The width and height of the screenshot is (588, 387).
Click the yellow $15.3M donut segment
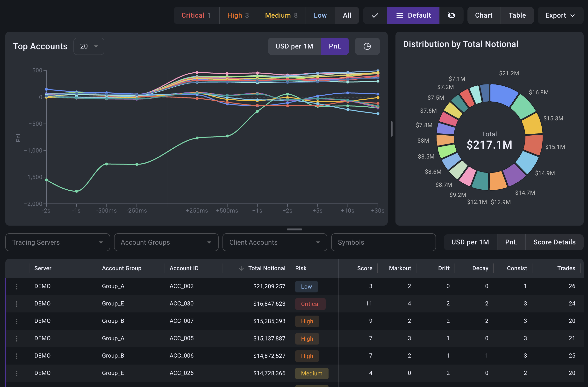[533, 124]
